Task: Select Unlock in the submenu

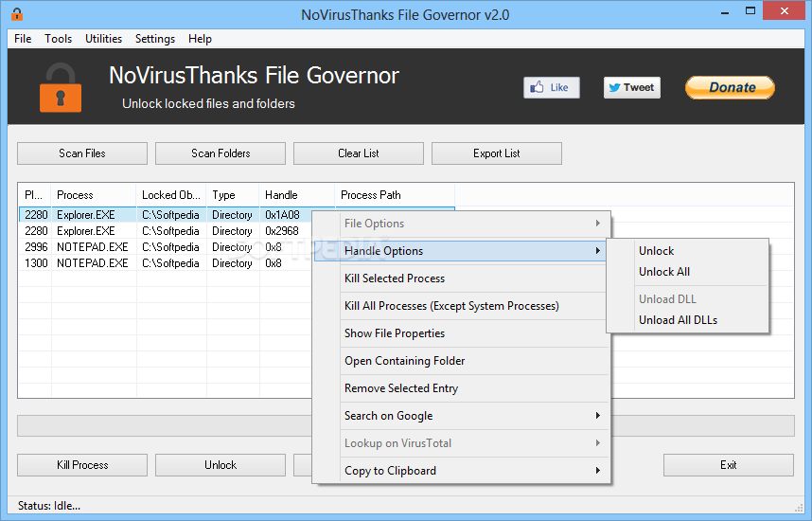Action: coord(688,251)
